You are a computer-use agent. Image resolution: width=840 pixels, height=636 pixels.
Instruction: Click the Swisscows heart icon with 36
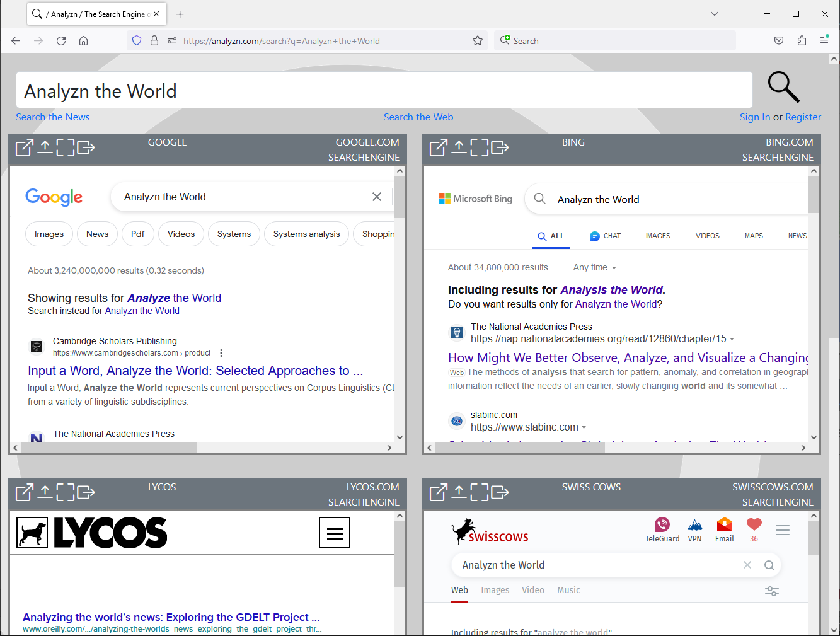[754, 529]
